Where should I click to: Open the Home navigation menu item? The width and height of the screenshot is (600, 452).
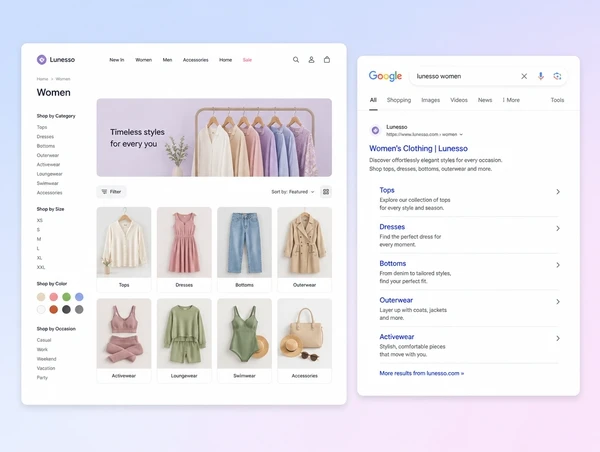pyautogui.click(x=225, y=60)
